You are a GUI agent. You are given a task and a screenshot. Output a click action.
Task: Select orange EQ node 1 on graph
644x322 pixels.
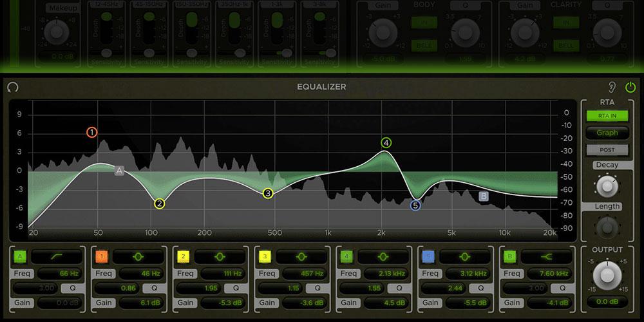coord(92,132)
